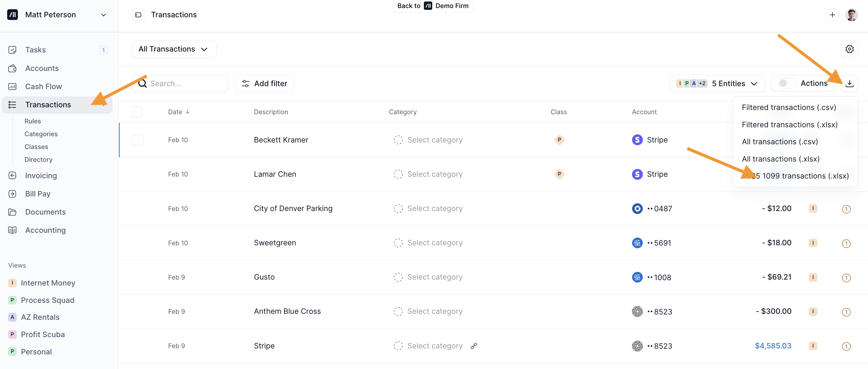Viewport: 868px width, 369px height.
Task: Open the settings gear icon
Action: 849,49
